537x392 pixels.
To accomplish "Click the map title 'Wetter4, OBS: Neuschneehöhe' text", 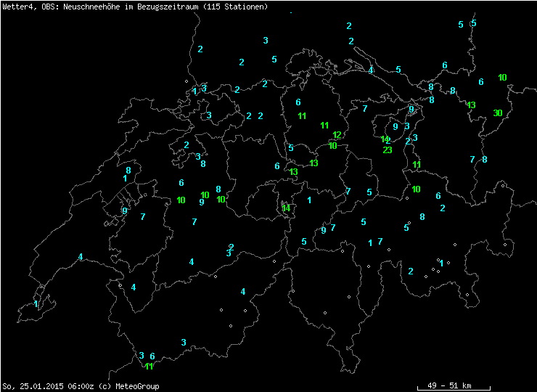I will (65, 7).
